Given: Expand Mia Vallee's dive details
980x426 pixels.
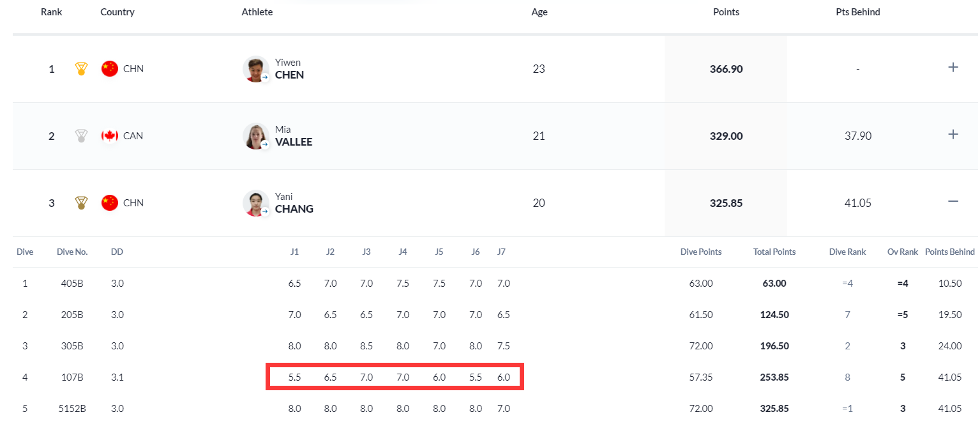Looking at the screenshot, I should tap(953, 134).
